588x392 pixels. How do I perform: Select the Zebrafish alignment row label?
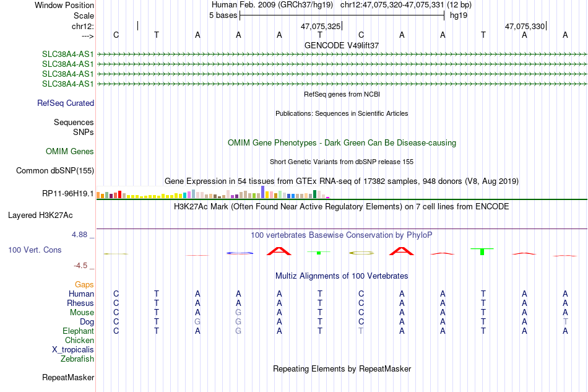[x=77, y=359]
